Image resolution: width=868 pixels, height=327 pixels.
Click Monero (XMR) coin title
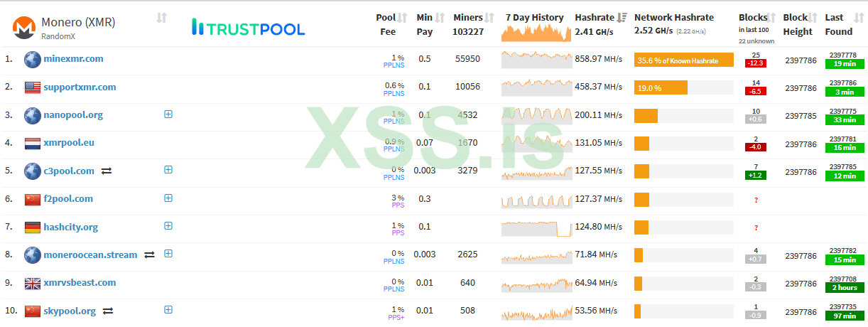(x=78, y=22)
